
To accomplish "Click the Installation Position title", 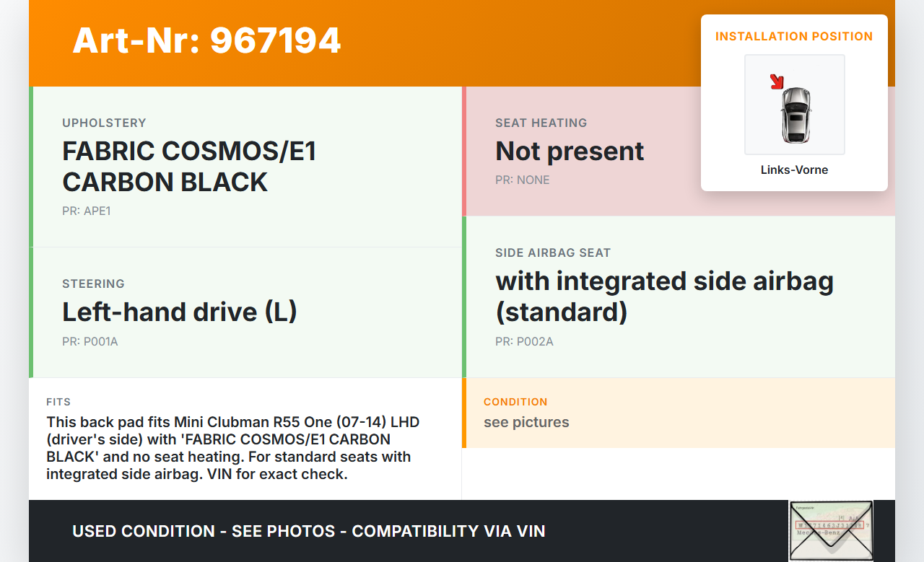I will click(794, 37).
